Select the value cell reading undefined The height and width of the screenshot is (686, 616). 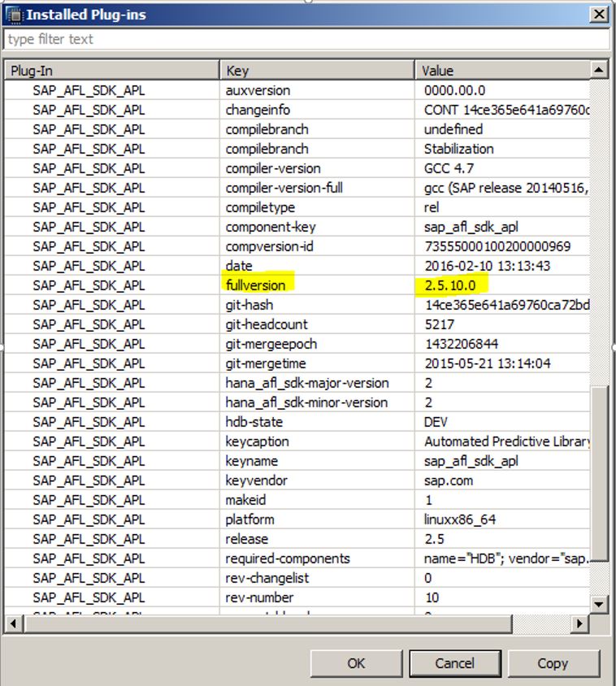[502, 129]
